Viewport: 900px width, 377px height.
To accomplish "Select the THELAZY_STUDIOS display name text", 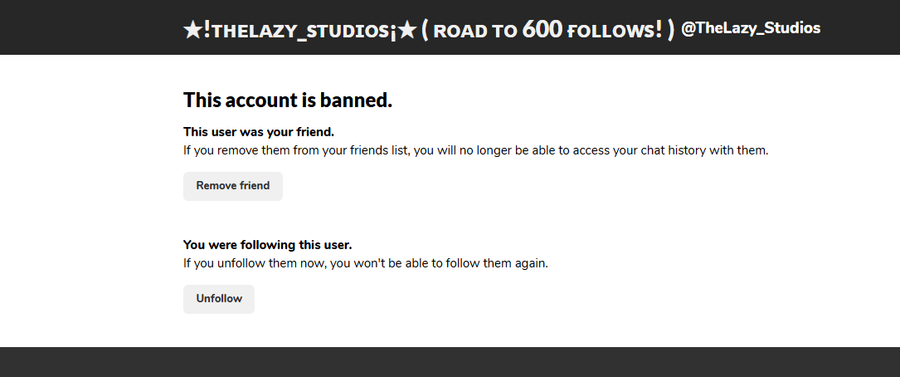I will [x=301, y=31].
